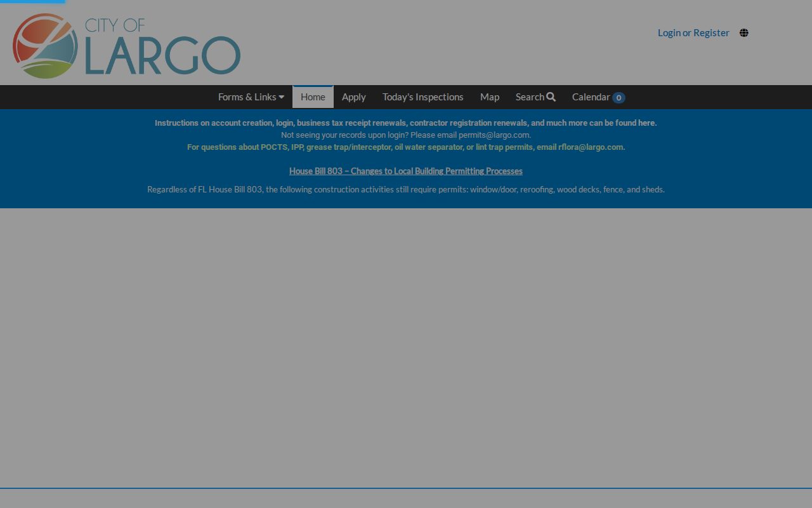Click the City of Largo logo

pos(127,46)
